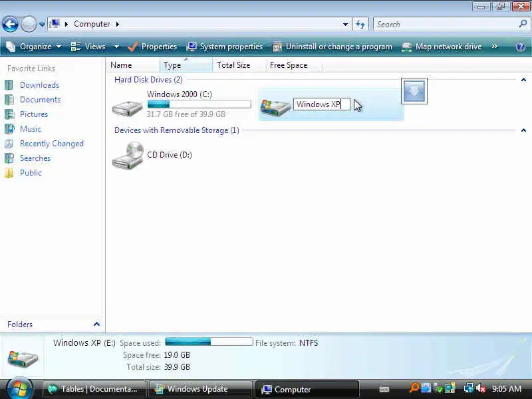Open drive Properties from toolbar
Viewport: 532px width, 399px height.
pos(152,47)
